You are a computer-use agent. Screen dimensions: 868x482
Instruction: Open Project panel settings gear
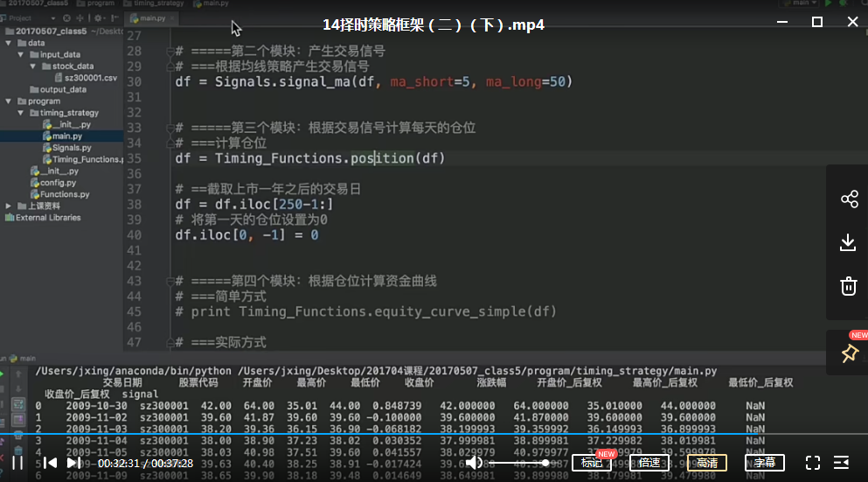click(97, 18)
